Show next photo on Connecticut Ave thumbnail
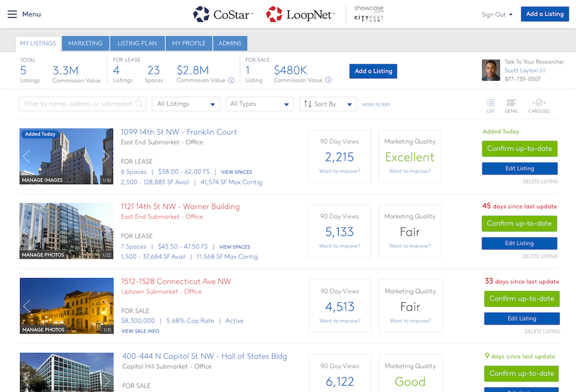 click(x=107, y=306)
